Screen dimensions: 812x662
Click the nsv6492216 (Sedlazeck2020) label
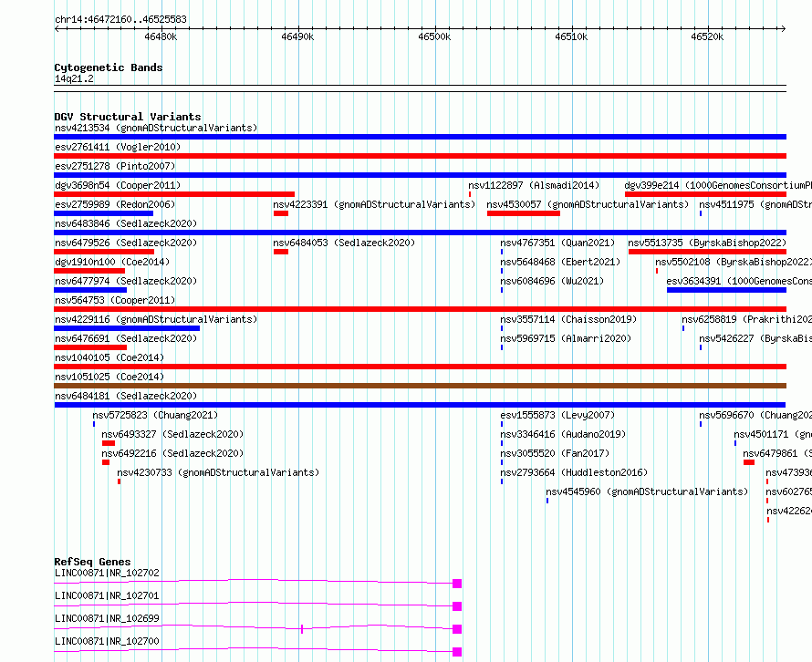point(172,453)
